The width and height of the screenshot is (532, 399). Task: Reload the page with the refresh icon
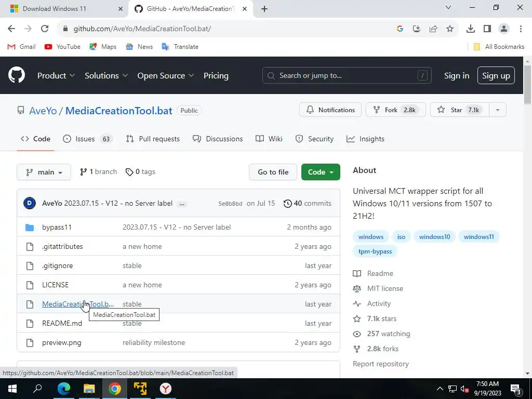point(45,29)
